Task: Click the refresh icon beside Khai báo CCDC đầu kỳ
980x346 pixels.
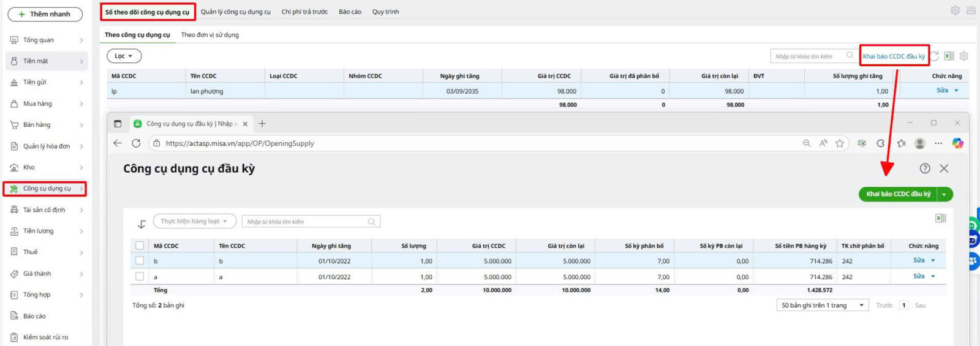Action: 935,56
